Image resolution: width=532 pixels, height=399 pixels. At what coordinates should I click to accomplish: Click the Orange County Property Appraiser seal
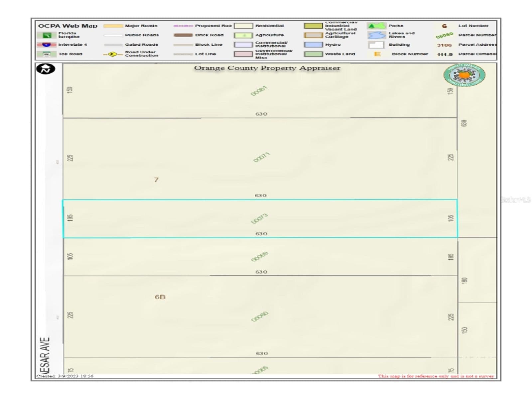(464, 75)
